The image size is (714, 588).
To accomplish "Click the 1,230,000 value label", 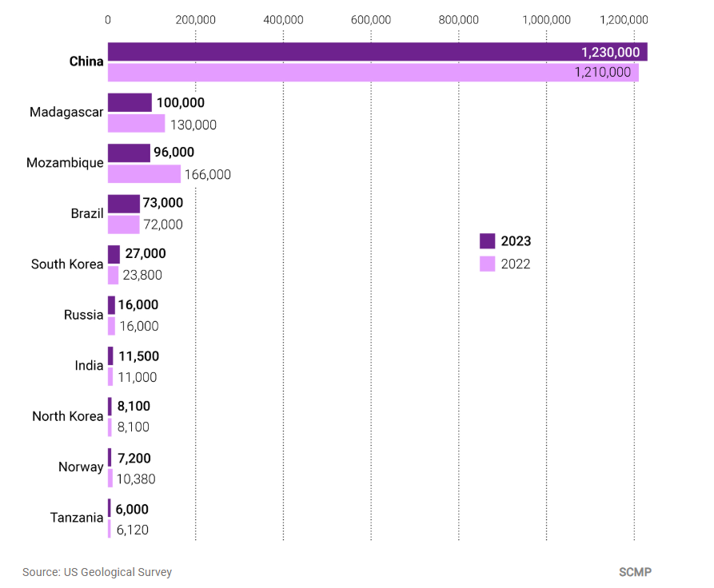I will 610,52.
